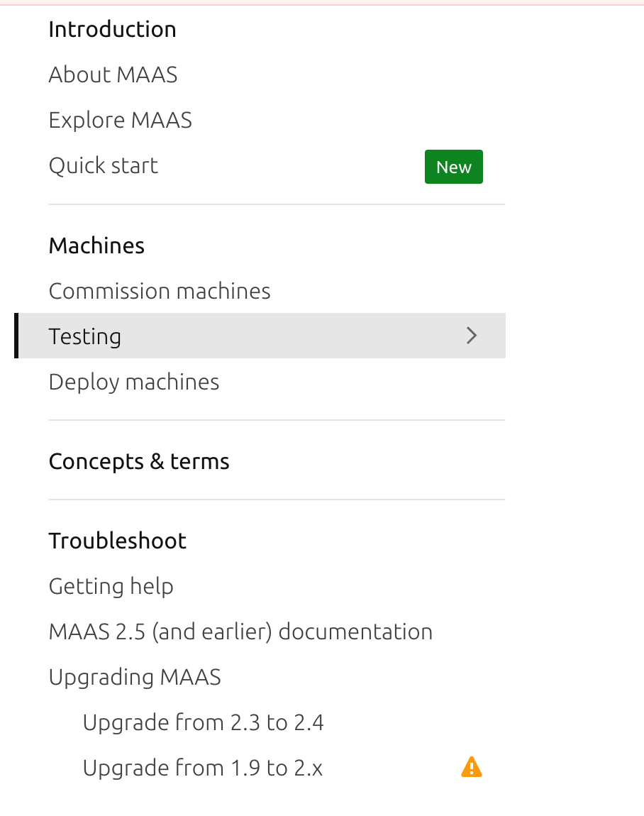The image size is (644, 816).
Task: Click the orange warning triangle icon
Action: 471,767
